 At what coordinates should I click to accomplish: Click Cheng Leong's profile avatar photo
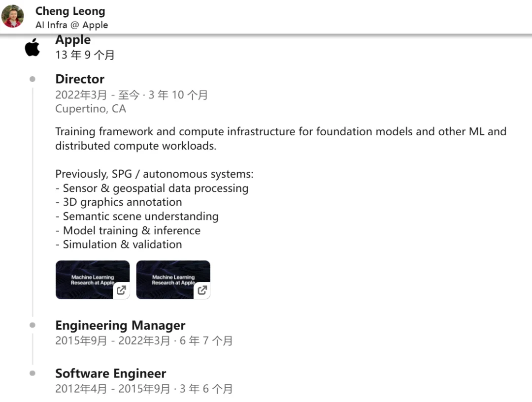13,16
